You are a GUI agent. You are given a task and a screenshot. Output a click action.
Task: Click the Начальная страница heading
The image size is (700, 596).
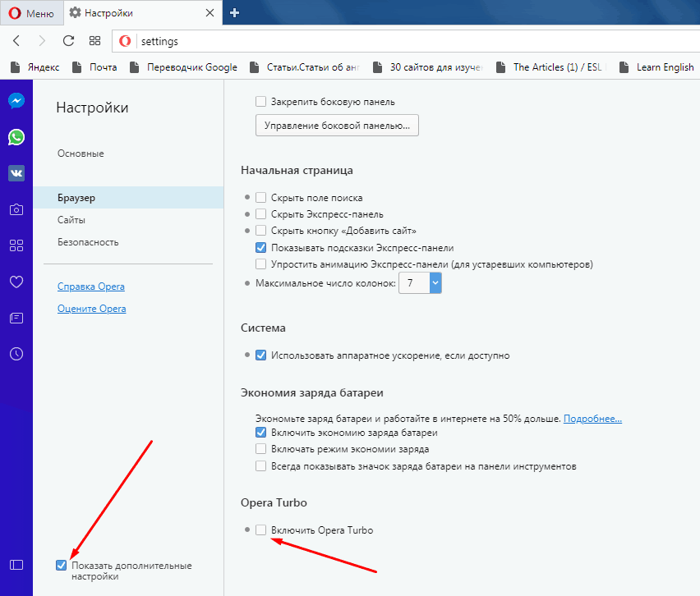(297, 171)
